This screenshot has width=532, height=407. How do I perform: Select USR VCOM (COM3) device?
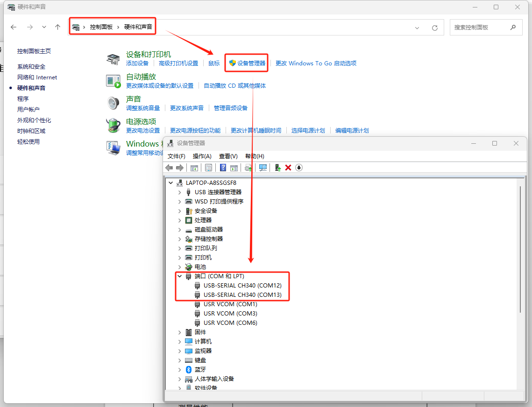point(230,313)
